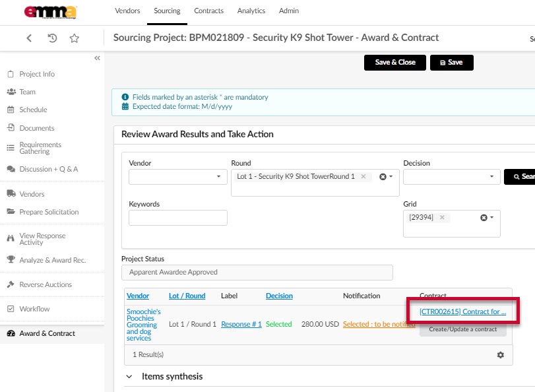Viewport: 535px width, 392px height.
Task: Open the Contracts top menu
Action: pos(209,11)
